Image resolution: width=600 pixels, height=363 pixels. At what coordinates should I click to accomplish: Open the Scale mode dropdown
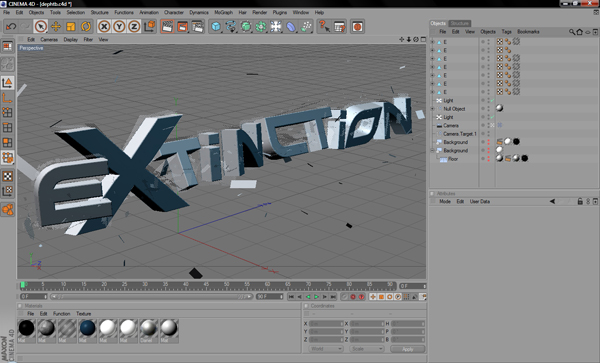click(367, 349)
